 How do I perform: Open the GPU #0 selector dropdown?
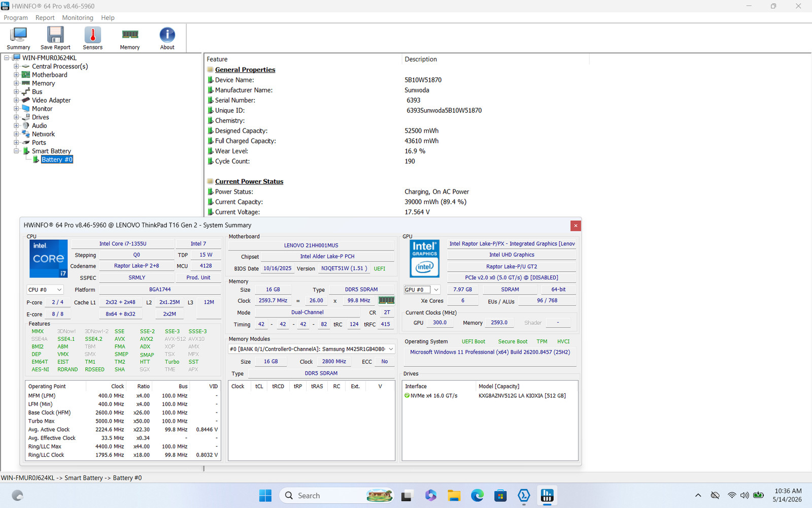(422, 290)
